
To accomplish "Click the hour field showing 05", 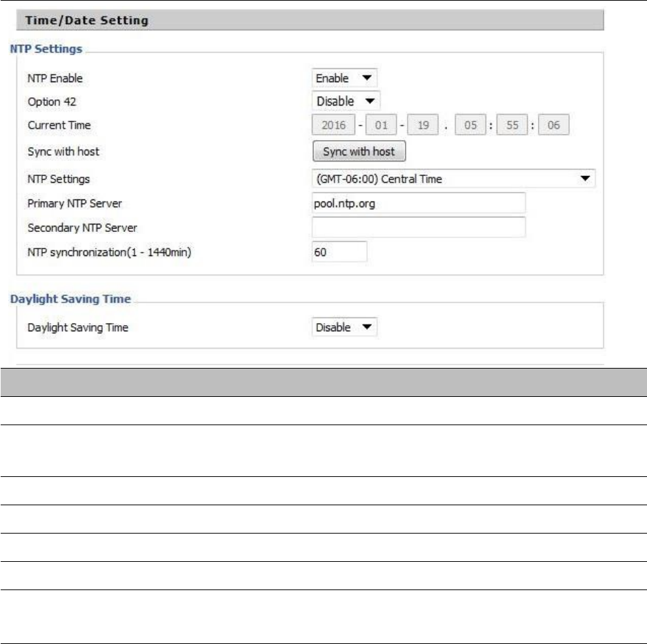I will point(470,125).
